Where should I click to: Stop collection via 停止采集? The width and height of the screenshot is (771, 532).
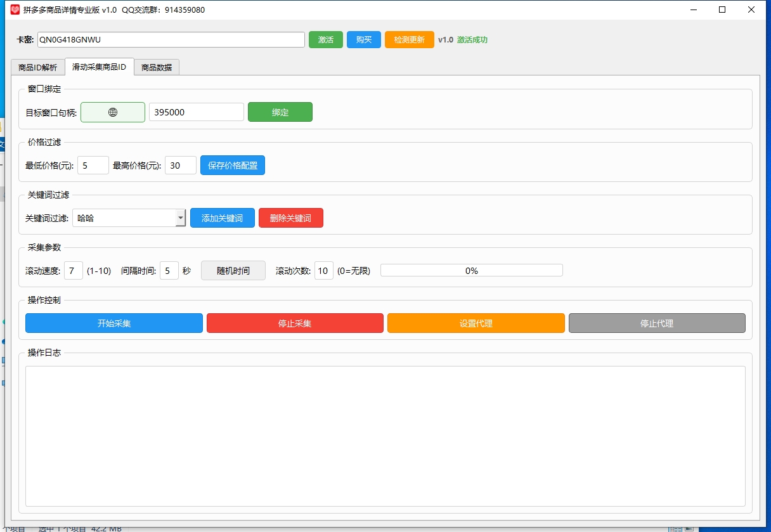pyautogui.click(x=295, y=323)
